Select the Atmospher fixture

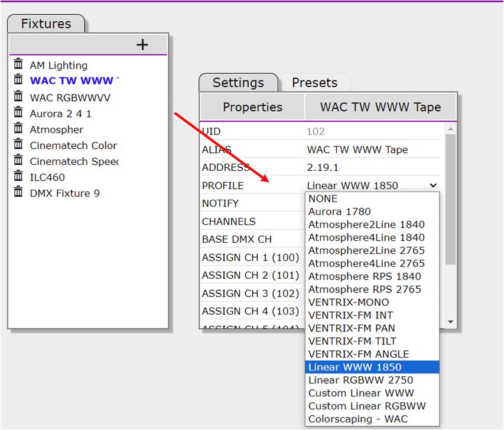click(57, 129)
